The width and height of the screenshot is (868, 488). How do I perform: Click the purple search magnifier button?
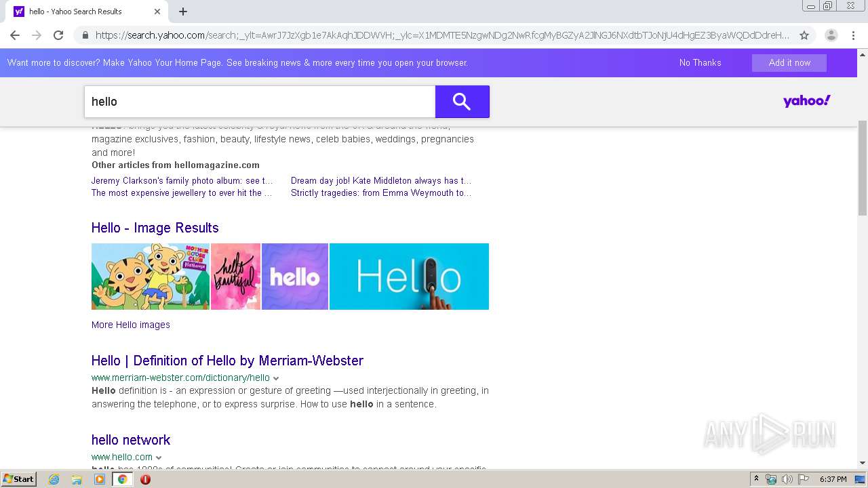click(x=462, y=102)
